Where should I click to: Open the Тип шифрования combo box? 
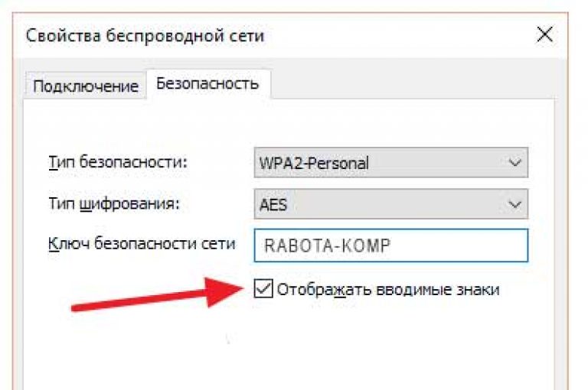pos(390,204)
